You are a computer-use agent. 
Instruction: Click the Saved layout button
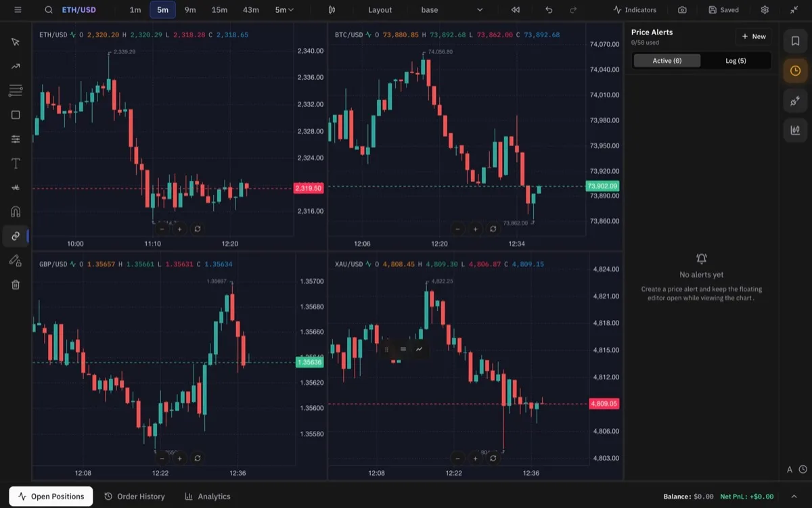[x=723, y=10]
